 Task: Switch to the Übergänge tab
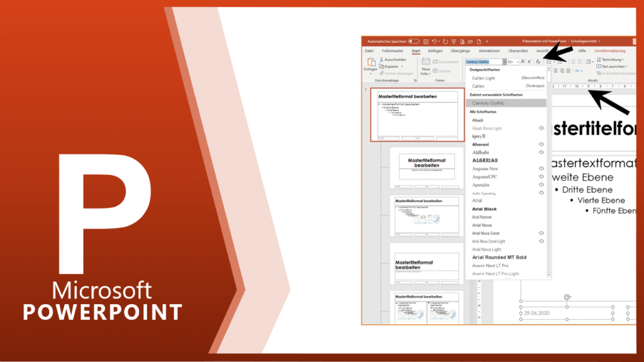460,51
